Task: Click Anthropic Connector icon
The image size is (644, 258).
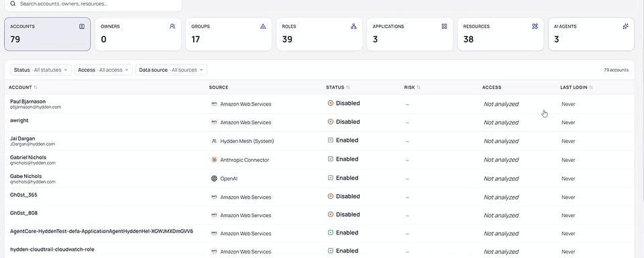Action: 214,160
